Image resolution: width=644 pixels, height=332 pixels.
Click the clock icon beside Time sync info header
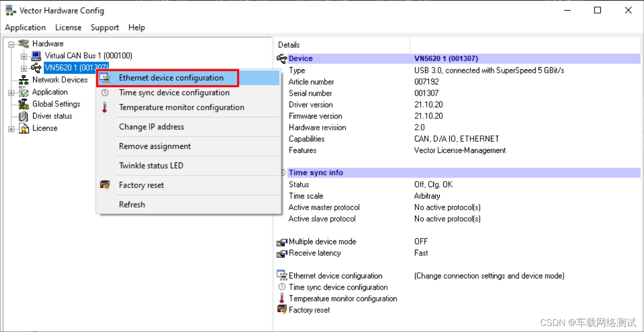tap(283, 173)
